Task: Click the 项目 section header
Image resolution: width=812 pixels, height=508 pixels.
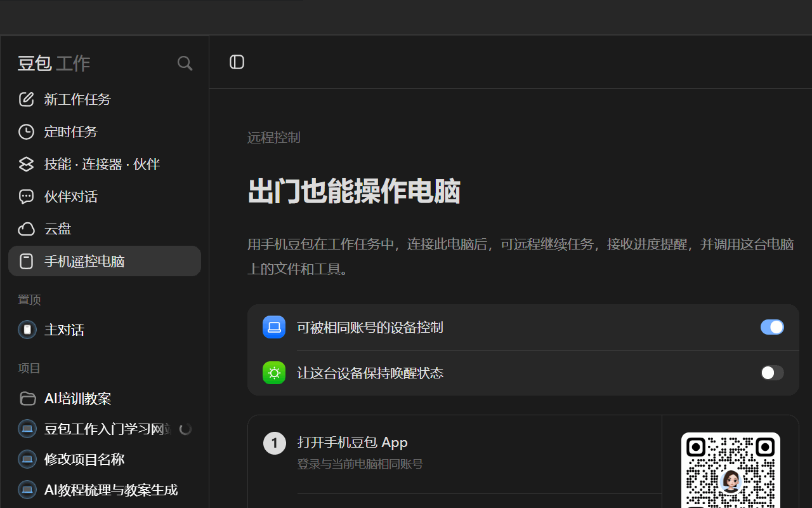Action: pos(29,368)
